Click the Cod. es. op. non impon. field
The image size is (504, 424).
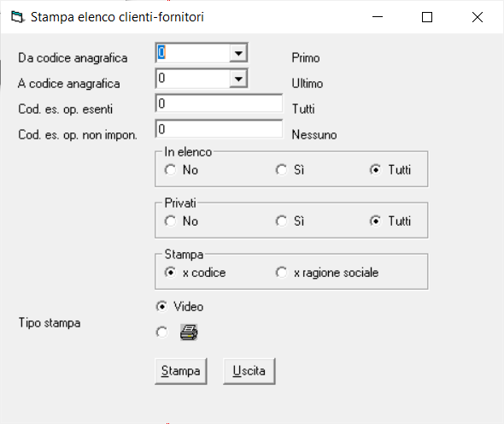(219, 129)
